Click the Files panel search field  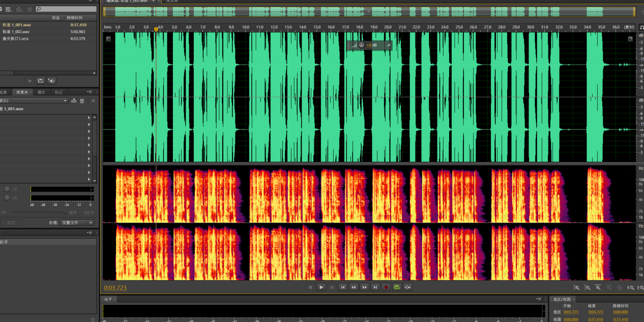(66, 9)
